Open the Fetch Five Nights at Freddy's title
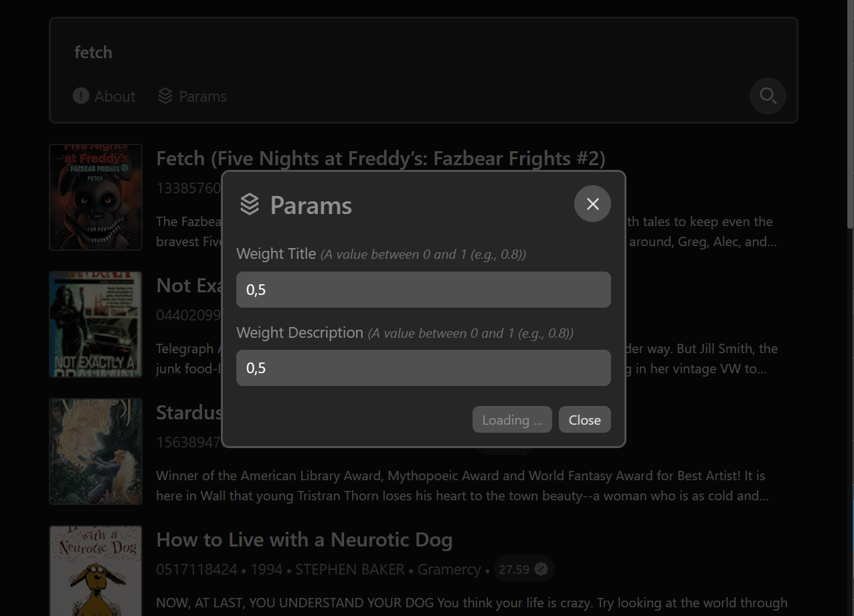This screenshot has height=616, width=854. click(381, 159)
